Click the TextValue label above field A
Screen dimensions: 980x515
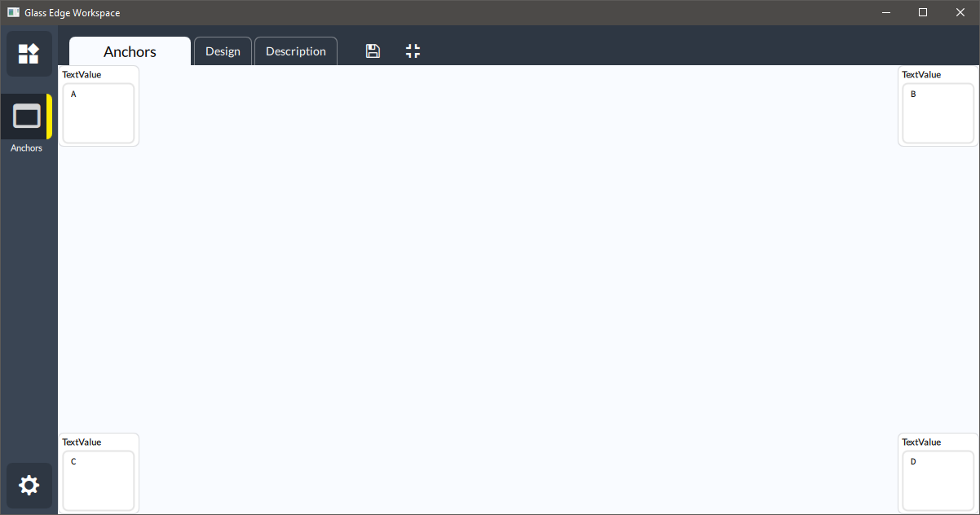coord(82,74)
